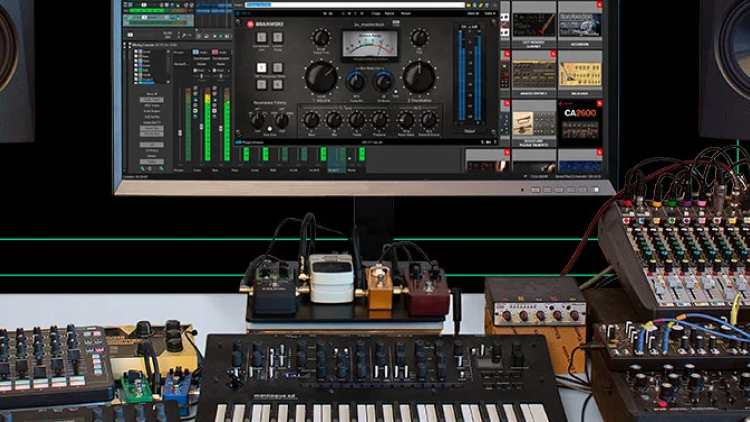
Task: Click the Resonance Filter High knob
Action: [x=282, y=120]
